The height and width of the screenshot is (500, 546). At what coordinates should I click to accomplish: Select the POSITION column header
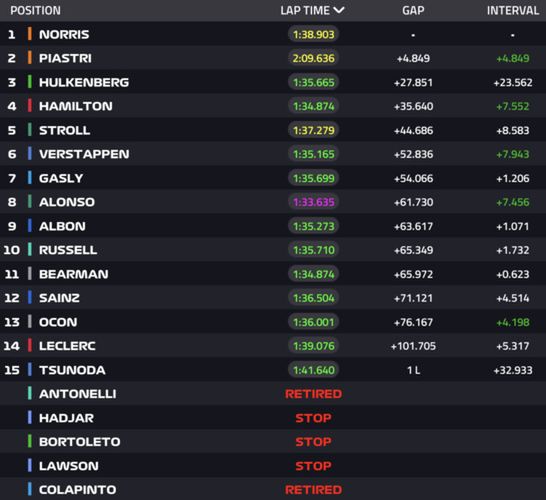coord(36,10)
